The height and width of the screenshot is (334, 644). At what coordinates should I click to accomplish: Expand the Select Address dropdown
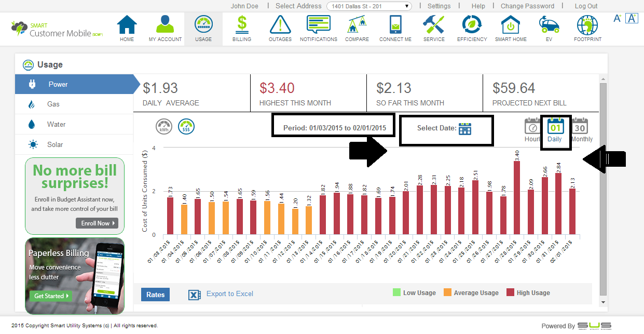369,6
